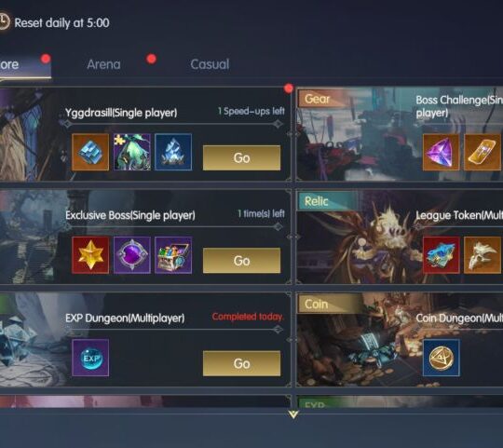Switch to the Arena tab
The height and width of the screenshot is (448, 503).
pos(104,64)
